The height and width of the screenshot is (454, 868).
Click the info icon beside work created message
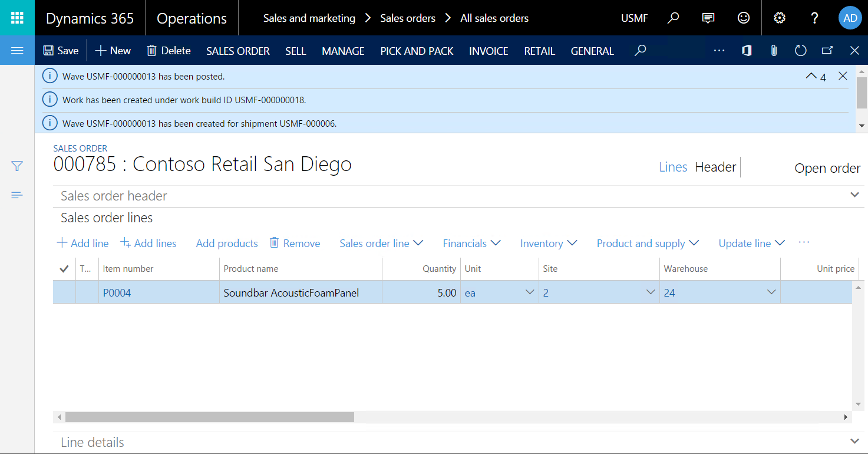pos(51,100)
